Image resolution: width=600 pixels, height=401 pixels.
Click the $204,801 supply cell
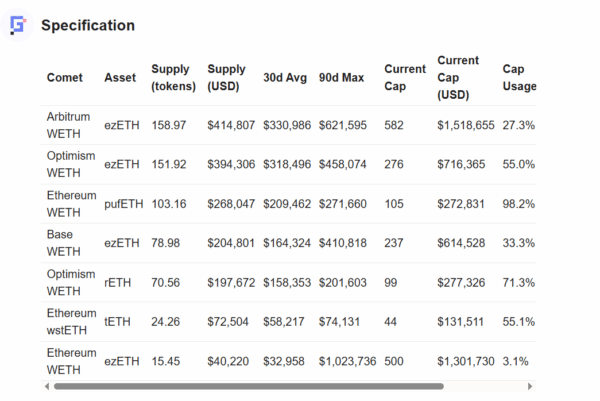(231, 243)
